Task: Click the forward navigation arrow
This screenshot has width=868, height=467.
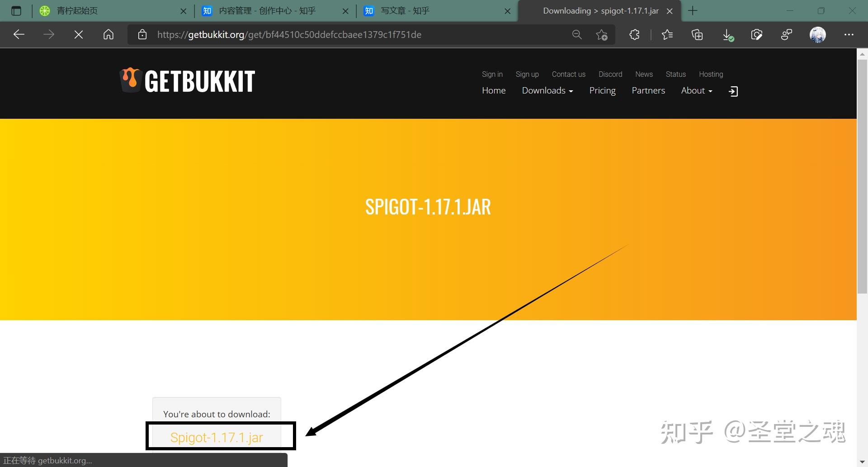Action: pos(49,34)
